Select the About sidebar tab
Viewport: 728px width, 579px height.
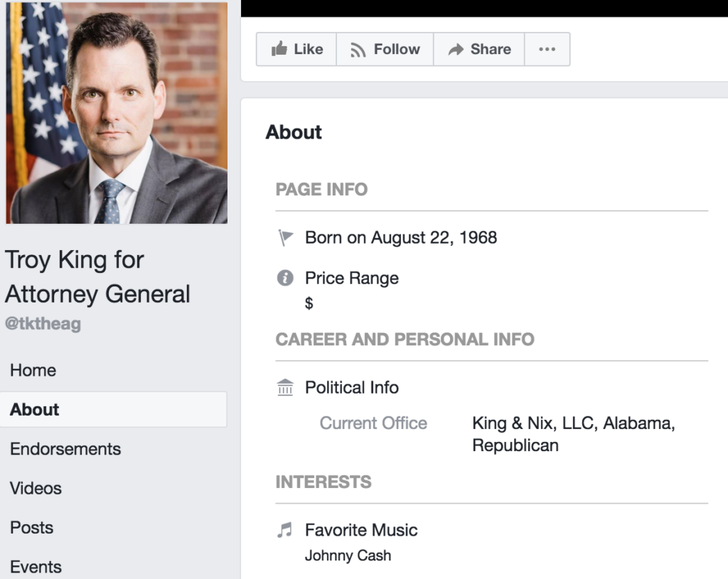tap(35, 409)
